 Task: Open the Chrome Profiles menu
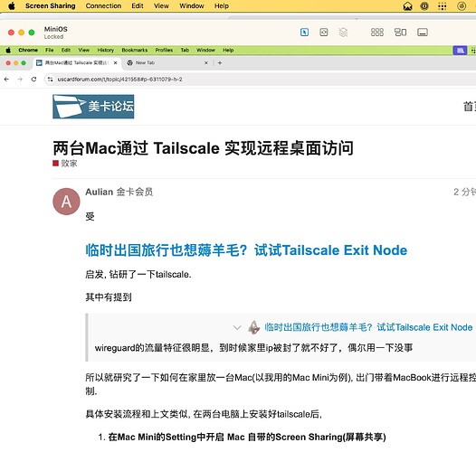164,50
